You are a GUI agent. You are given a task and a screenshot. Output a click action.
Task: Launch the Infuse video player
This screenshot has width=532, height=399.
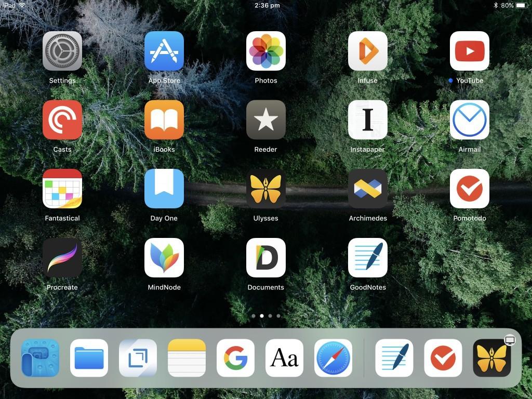click(x=367, y=51)
